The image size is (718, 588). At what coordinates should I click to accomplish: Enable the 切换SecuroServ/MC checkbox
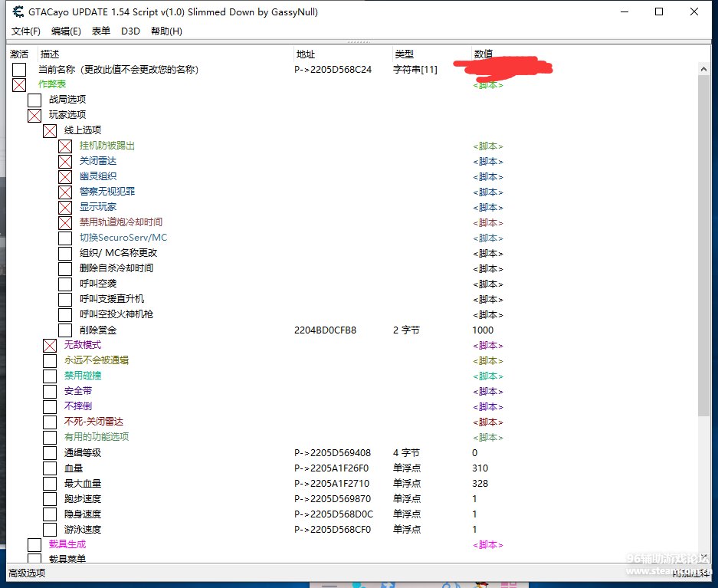pos(65,238)
